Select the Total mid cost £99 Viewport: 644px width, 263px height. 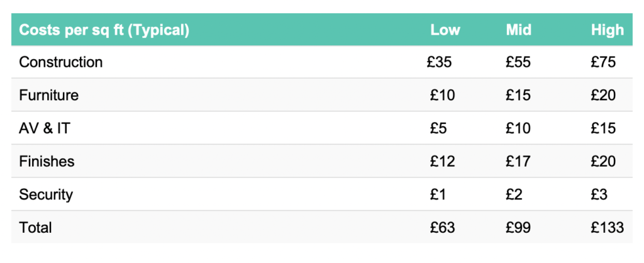518,228
